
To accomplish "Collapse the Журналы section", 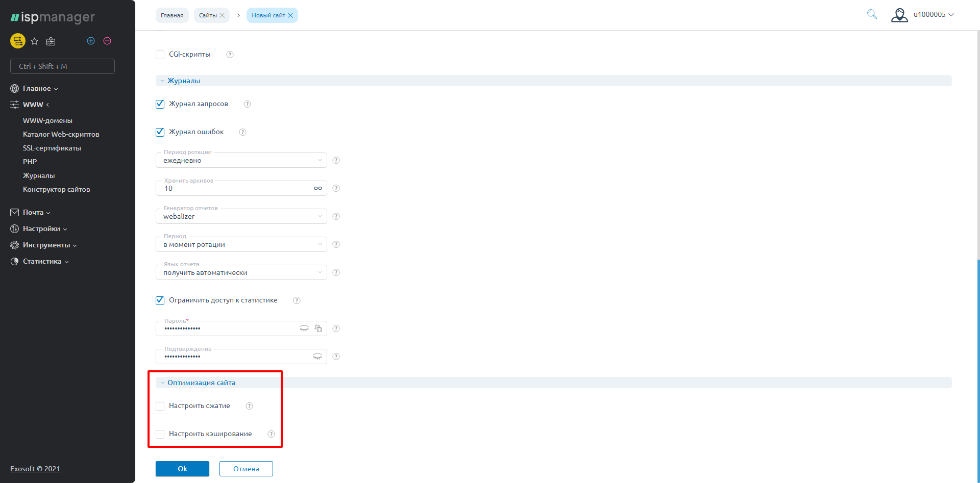I will [183, 81].
